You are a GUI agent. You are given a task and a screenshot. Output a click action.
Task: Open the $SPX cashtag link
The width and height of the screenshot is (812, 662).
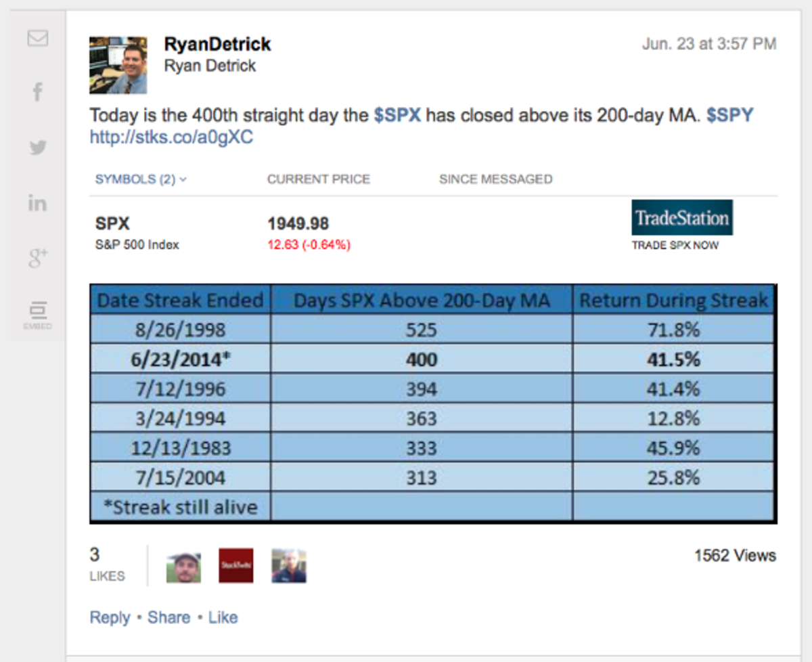pyautogui.click(x=397, y=115)
